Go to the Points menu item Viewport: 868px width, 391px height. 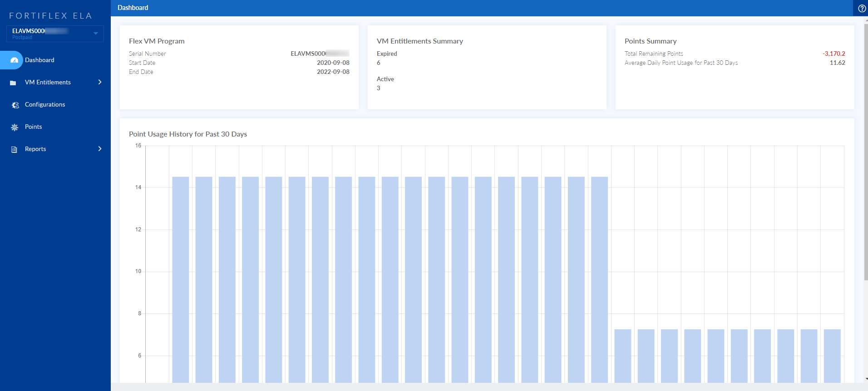[33, 127]
